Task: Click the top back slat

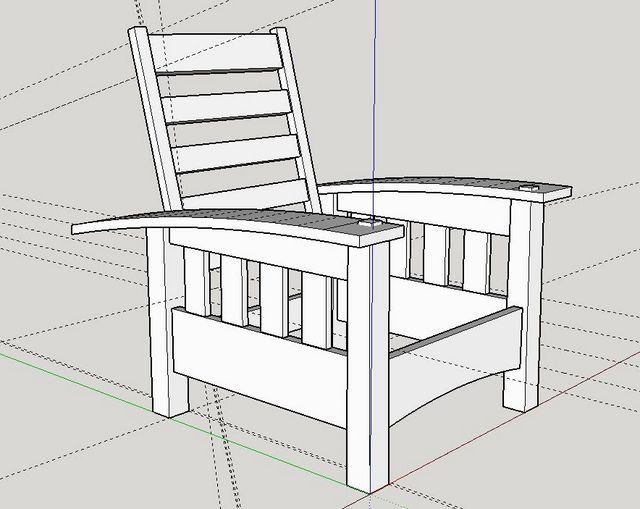Action: [x=215, y=52]
